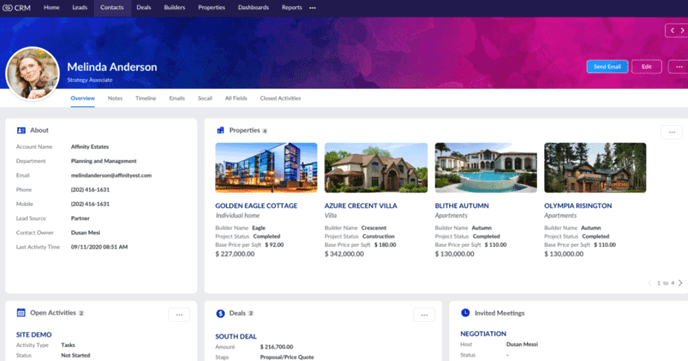Open the About section contact card icon

21,130
